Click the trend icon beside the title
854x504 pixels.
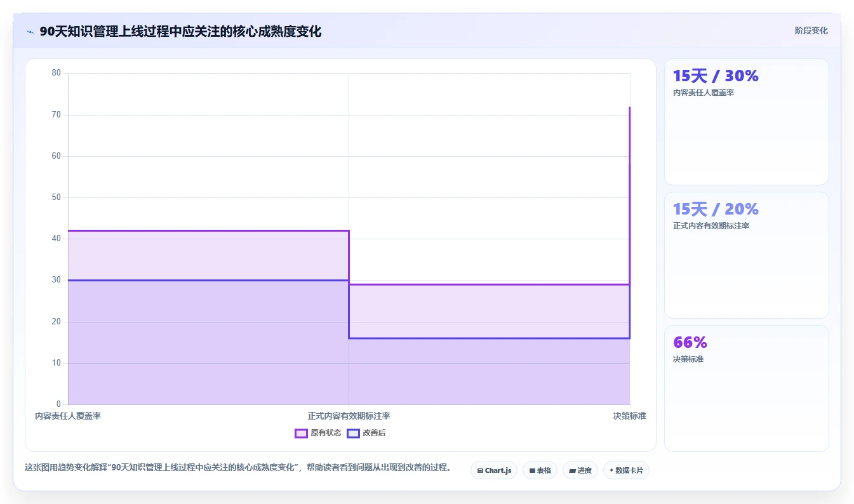30,32
